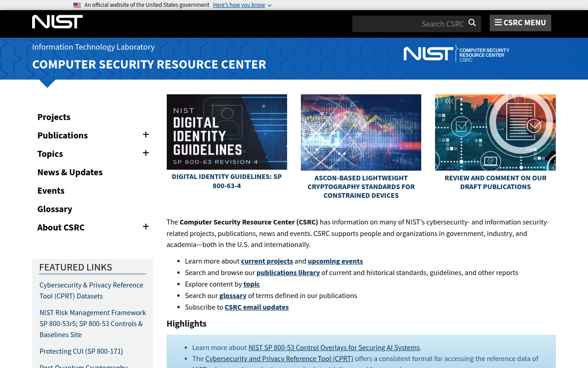Image resolution: width=588 pixels, height=368 pixels.
Task: Expand the Publications submenu plus icon
Action: tap(146, 135)
